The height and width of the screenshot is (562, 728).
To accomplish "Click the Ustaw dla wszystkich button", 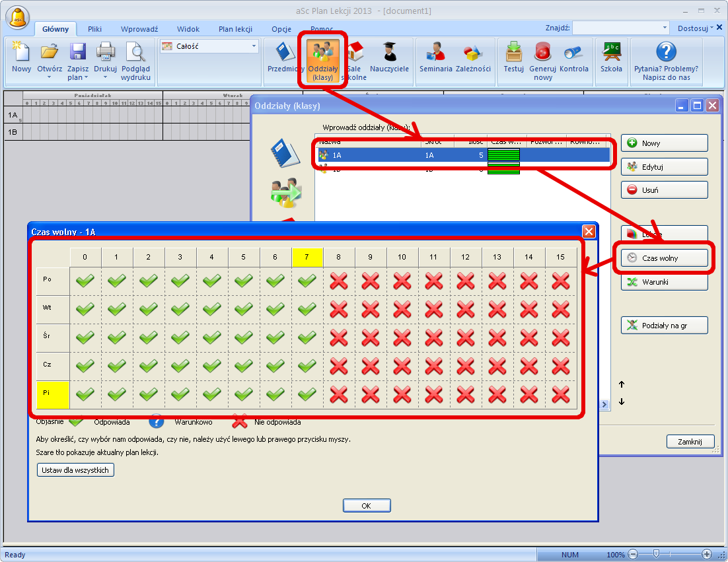I will pos(76,470).
